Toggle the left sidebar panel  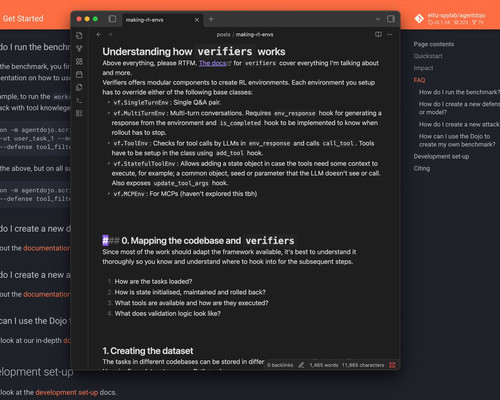[112, 19]
